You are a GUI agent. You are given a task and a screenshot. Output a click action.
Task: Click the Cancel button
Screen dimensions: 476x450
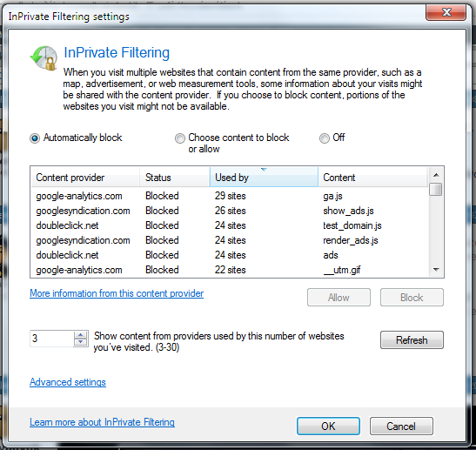401,426
